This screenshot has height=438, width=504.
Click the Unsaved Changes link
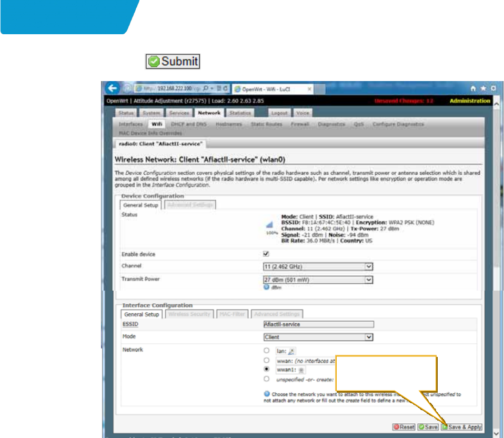(x=404, y=101)
